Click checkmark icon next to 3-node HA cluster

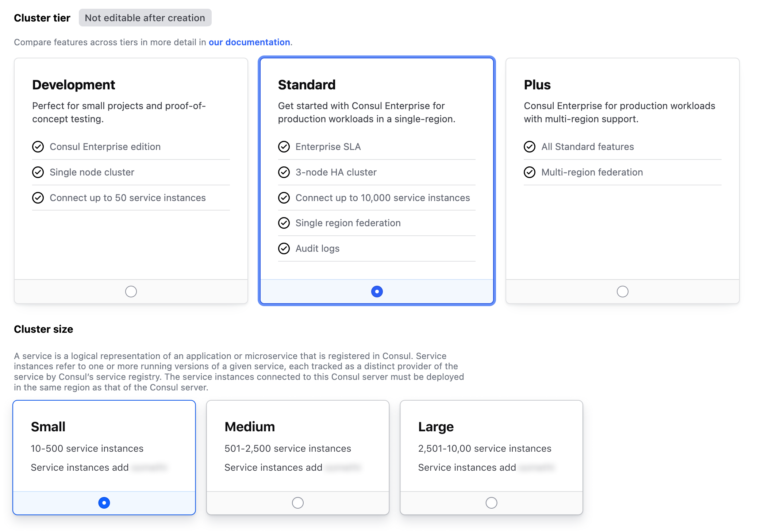point(284,172)
